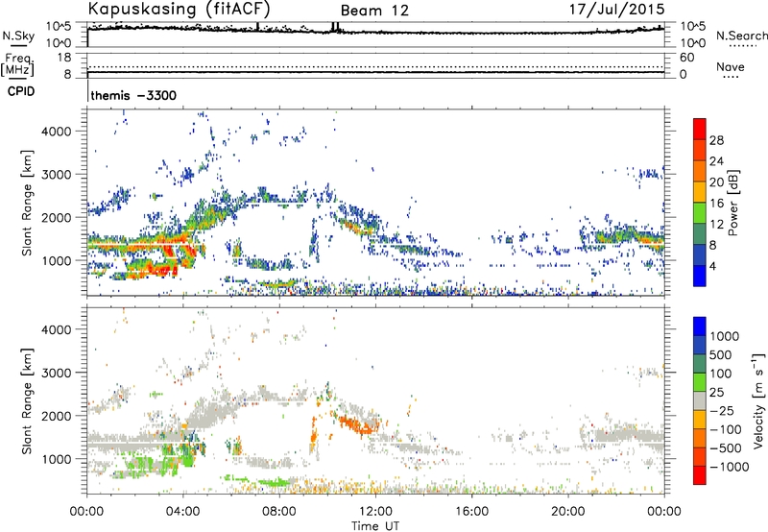Click the 'N.Search' legend label
This screenshot has width=768, height=532.
click(x=741, y=36)
